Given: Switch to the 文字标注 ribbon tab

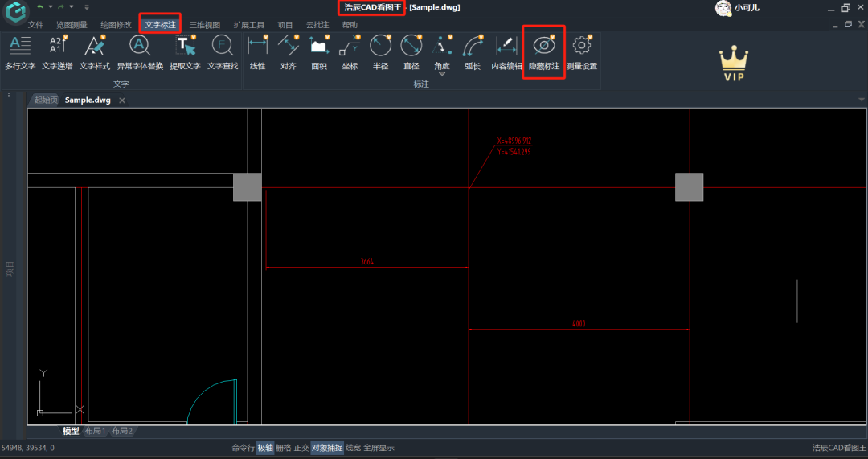Looking at the screenshot, I should pos(161,25).
